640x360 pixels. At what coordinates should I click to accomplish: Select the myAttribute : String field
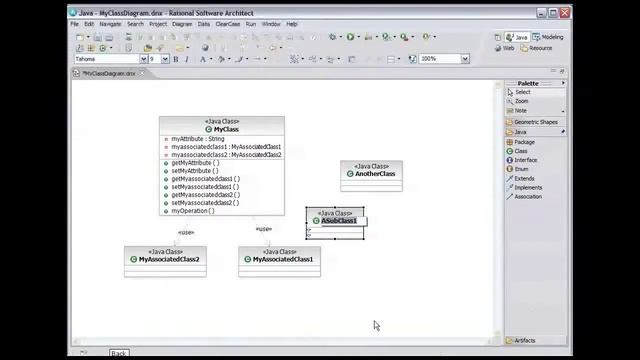(x=198, y=139)
